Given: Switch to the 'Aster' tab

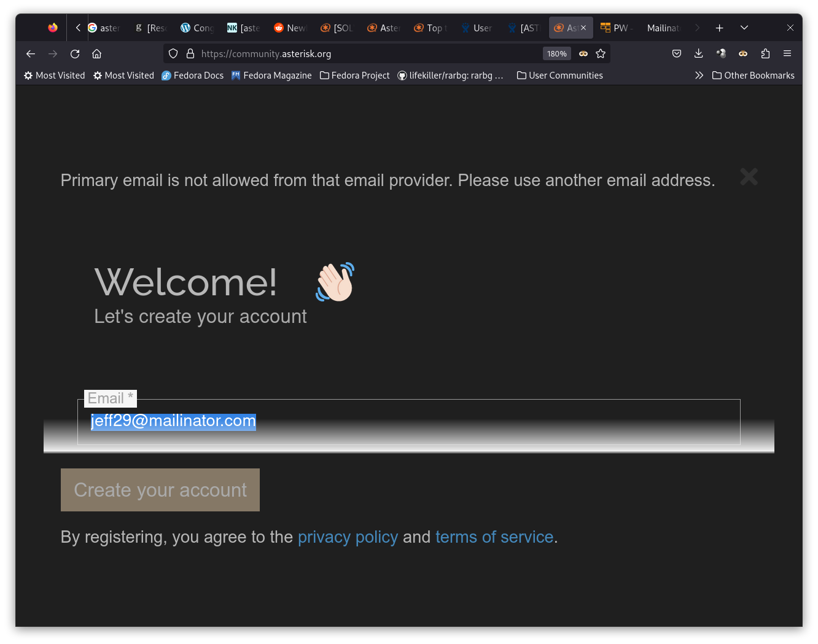Looking at the screenshot, I should pyautogui.click(x=384, y=28).
